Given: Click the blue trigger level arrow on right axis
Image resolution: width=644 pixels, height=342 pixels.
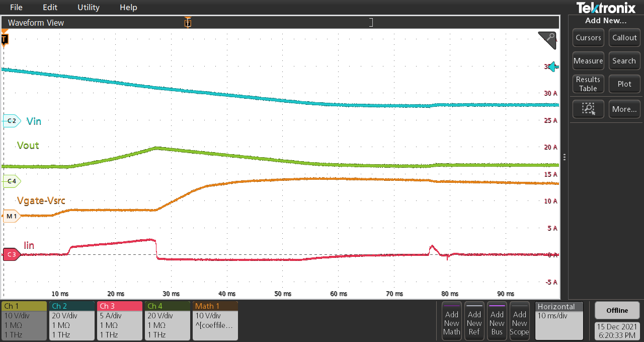Looking at the screenshot, I should pyautogui.click(x=552, y=66).
